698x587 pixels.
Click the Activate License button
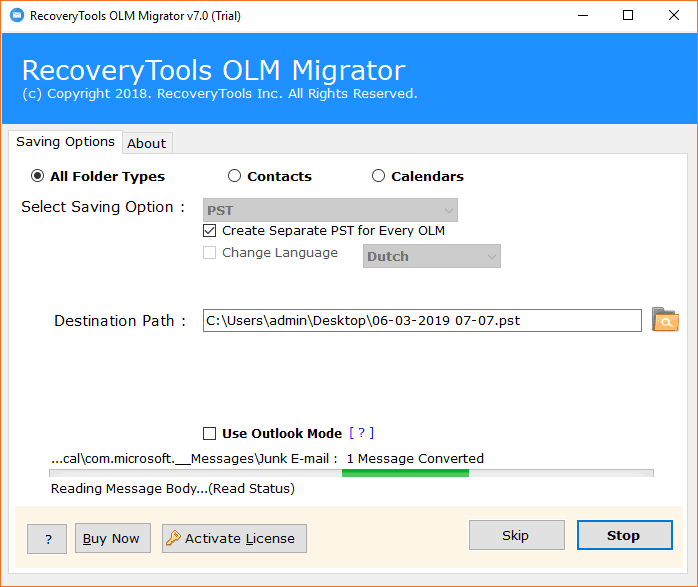pos(234,538)
